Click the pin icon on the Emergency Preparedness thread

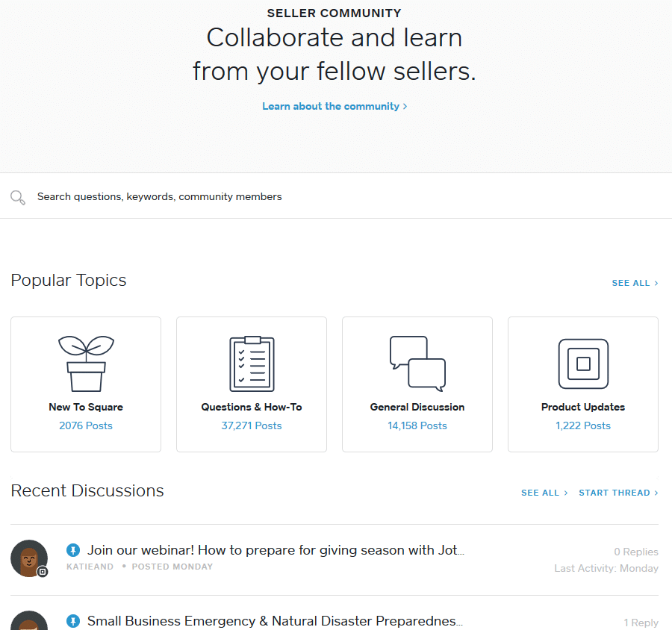click(73, 621)
